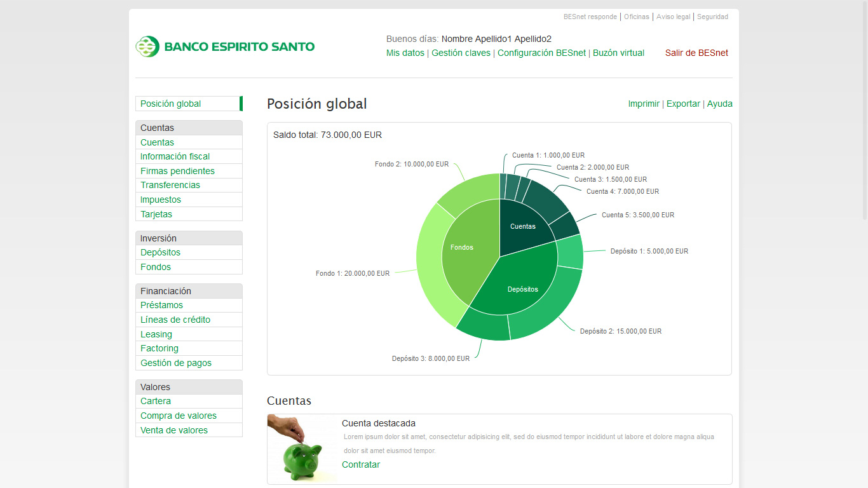868x488 pixels.
Task: Open Información fiscal
Action: pos(189,156)
